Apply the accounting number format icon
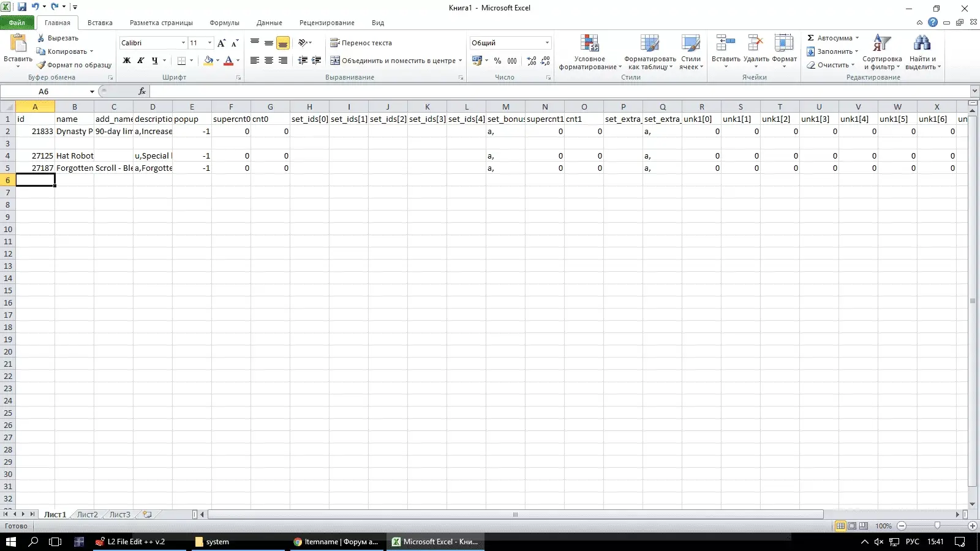The image size is (980, 551). (477, 61)
